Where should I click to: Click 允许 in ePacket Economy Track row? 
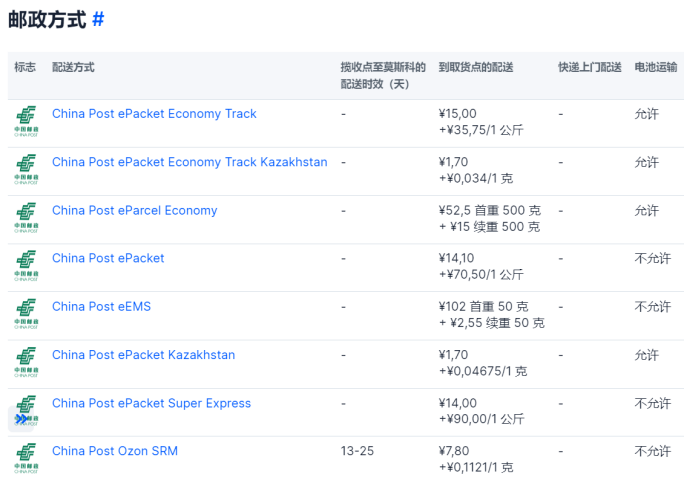646,114
